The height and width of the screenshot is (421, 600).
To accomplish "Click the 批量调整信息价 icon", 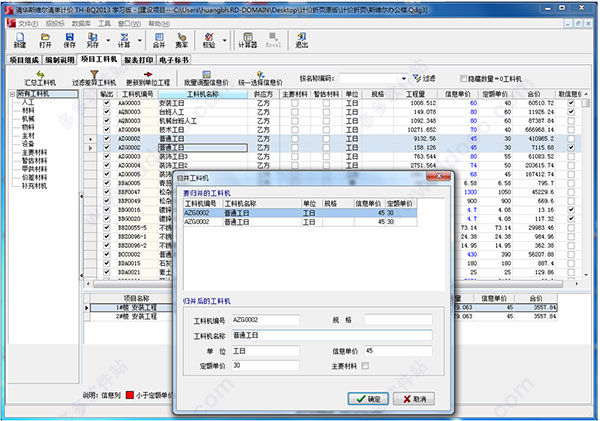I will [206, 78].
